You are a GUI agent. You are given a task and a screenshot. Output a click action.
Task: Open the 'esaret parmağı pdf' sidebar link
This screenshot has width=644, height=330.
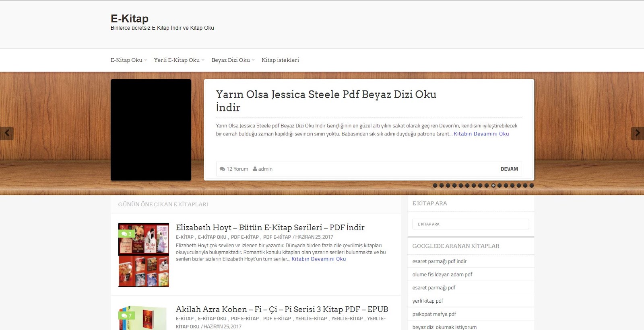(x=434, y=288)
